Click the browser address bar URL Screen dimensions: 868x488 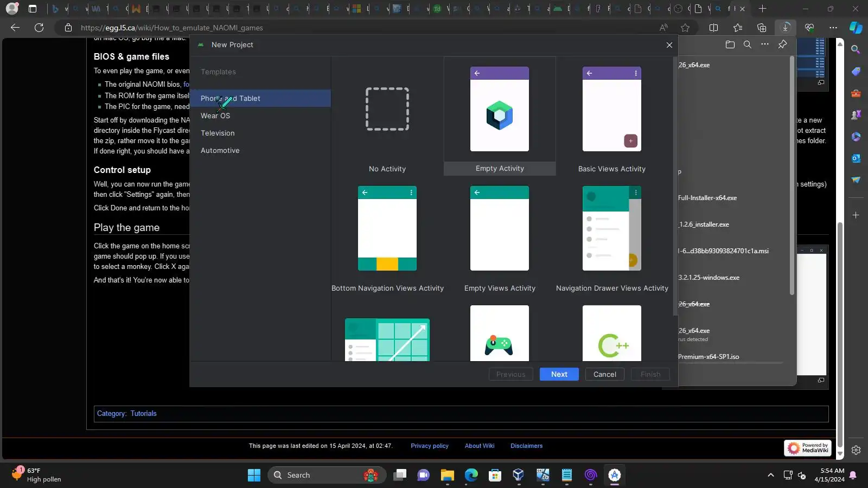point(172,28)
